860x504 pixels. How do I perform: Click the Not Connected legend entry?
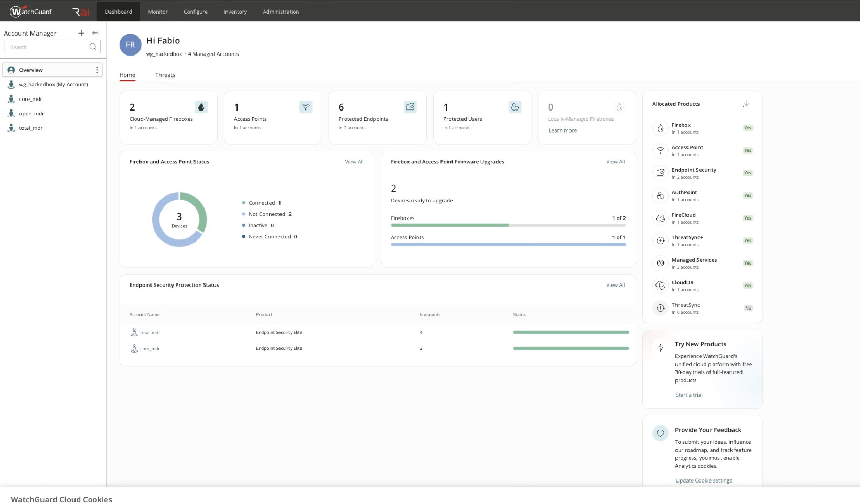(x=267, y=214)
